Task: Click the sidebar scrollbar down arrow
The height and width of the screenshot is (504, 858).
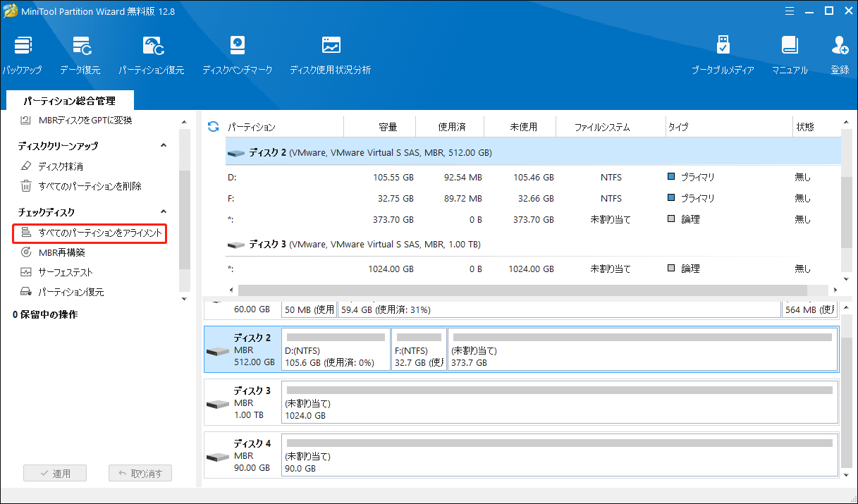Action: (x=184, y=299)
